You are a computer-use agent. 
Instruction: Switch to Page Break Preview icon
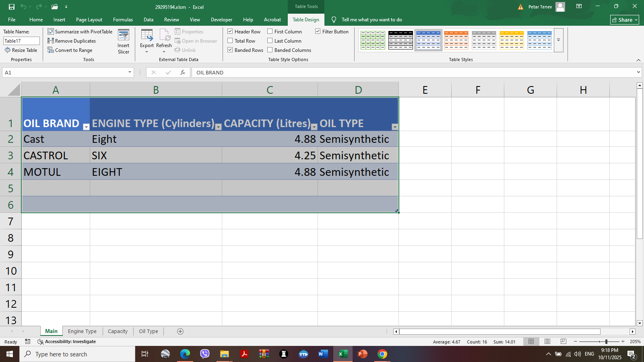pos(563,341)
